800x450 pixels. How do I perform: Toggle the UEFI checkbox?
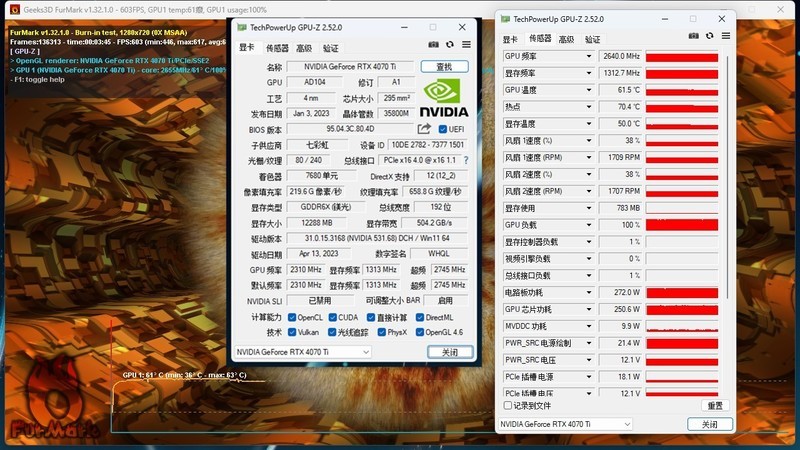(442, 129)
